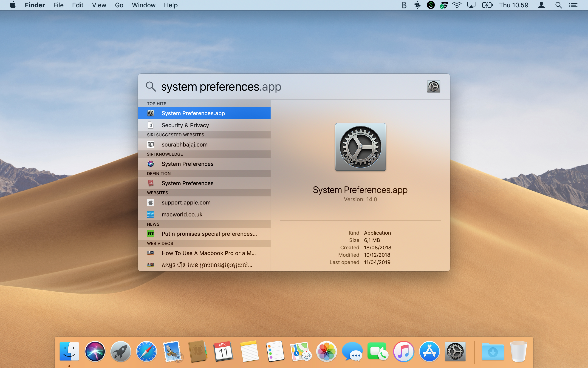The height and width of the screenshot is (368, 588).
Task: Click the user account silhouette icon
Action: pyautogui.click(x=541, y=5)
